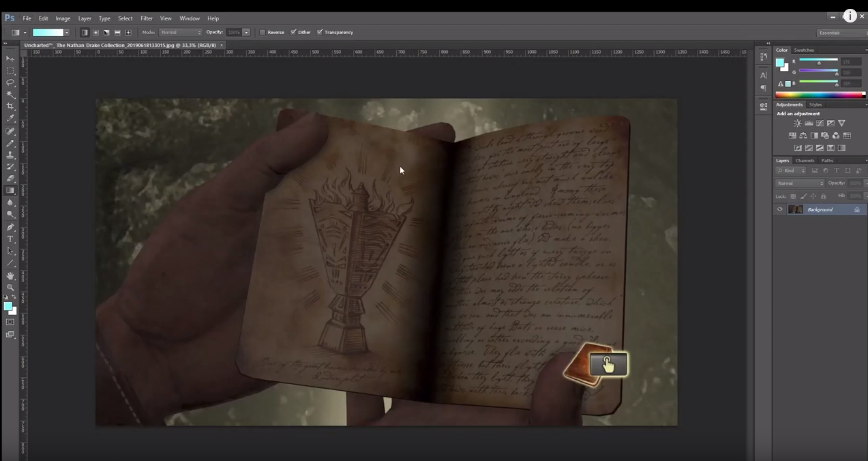Select the Healing Brush tool
Viewport: 868px width, 461px height.
tap(10, 132)
